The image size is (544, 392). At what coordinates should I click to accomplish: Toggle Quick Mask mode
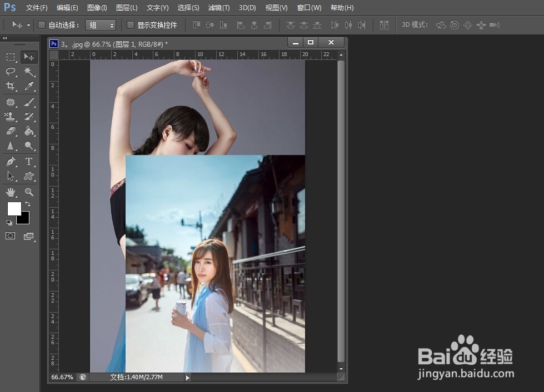click(x=11, y=236)
